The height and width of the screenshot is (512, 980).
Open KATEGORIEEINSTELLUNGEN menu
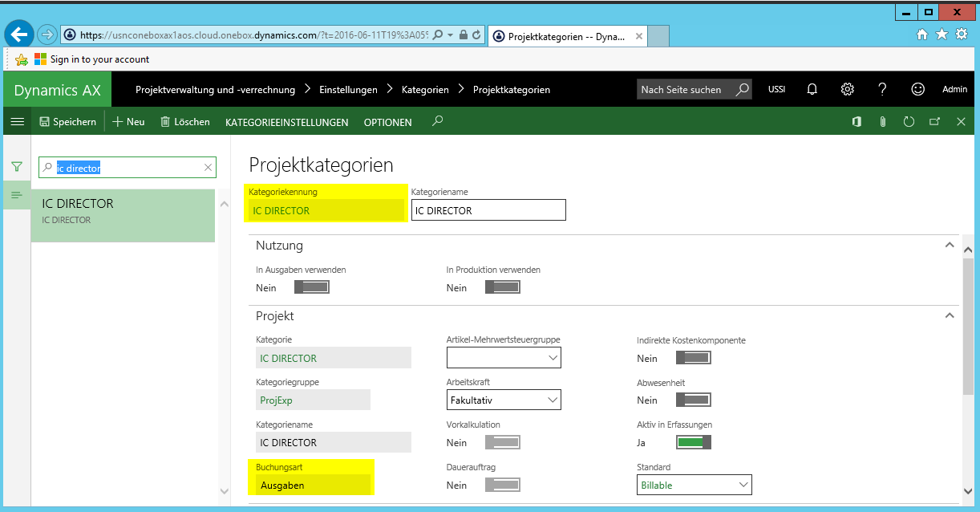click(287, 122)
